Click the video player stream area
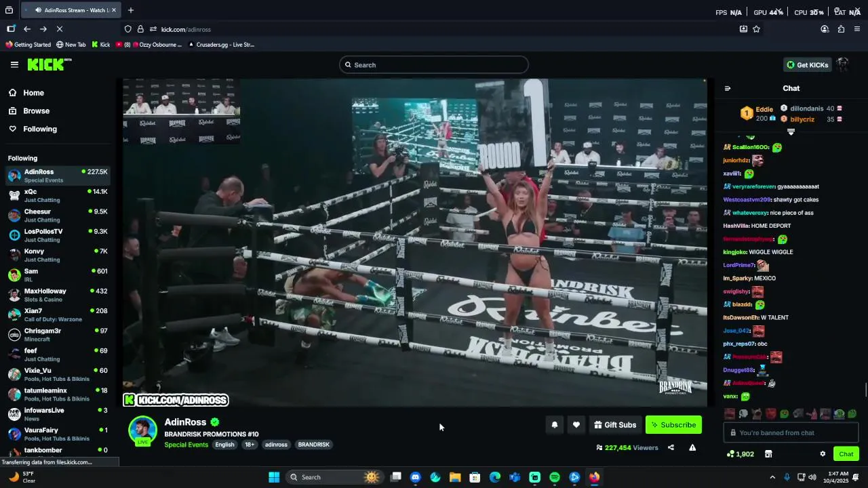The width and height of the screenshot is (868, 488). point(415,243)
